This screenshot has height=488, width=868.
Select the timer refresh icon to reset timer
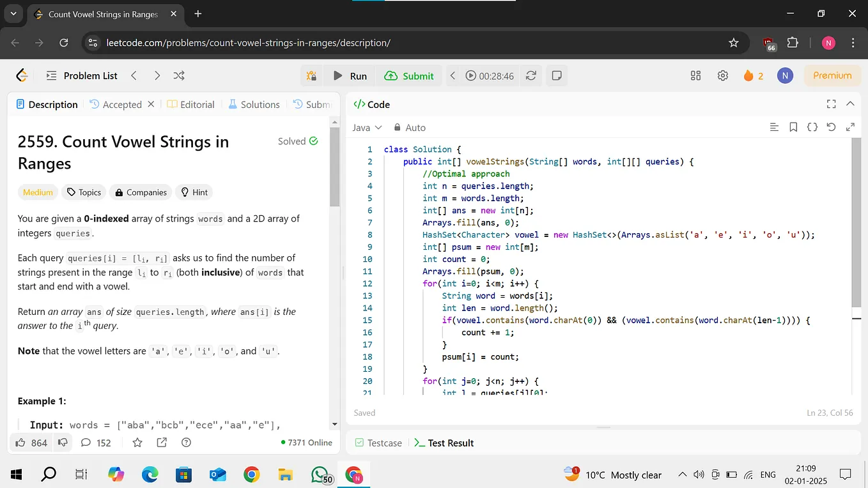531,75
